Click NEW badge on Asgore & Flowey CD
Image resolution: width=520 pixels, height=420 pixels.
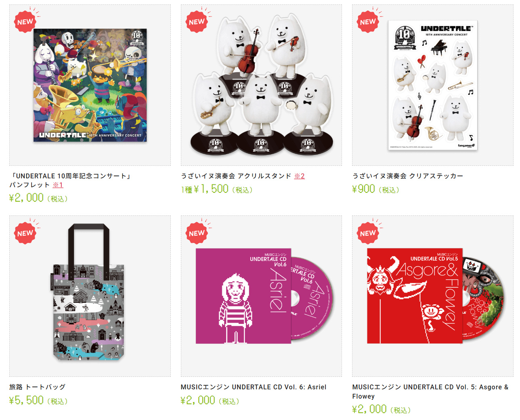368,233
